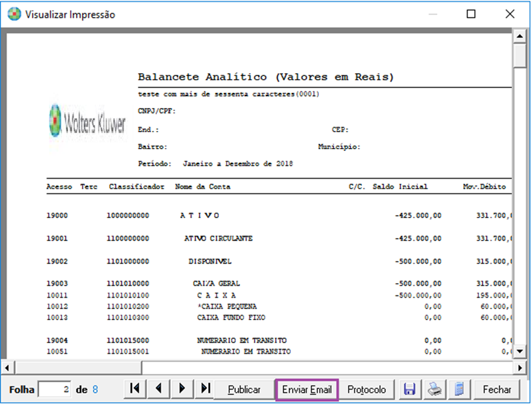This screenshot has height=404, width=532.
Task: Click the 'C A I X A' row
Action: coord(217,295)
